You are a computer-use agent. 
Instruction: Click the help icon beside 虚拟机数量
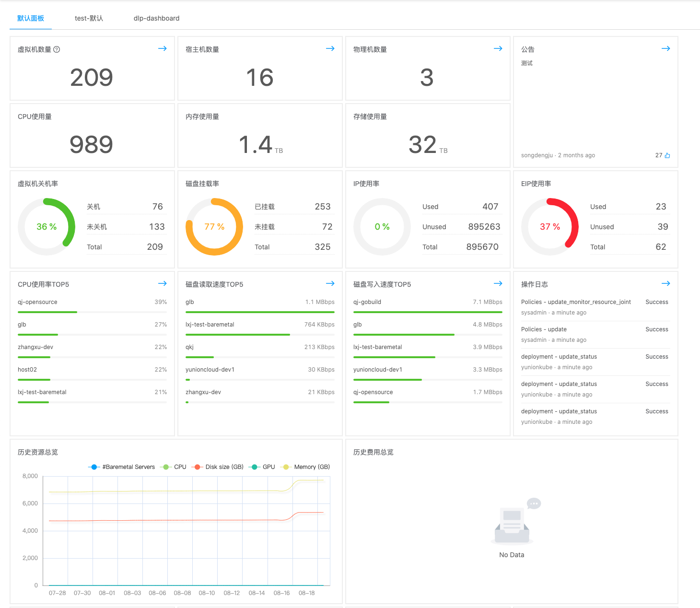[x=57, y=49]
